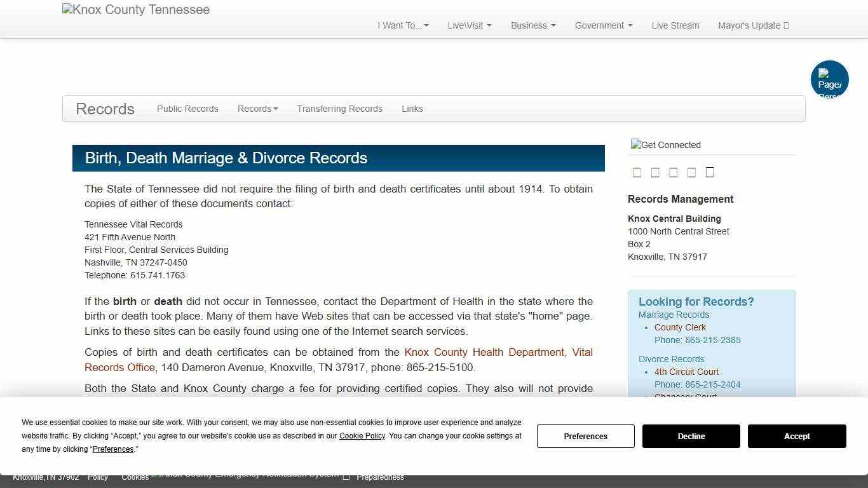Click the Preparedness icon in the footer
The height and width of the screenshot is (488, 868).
346,477
